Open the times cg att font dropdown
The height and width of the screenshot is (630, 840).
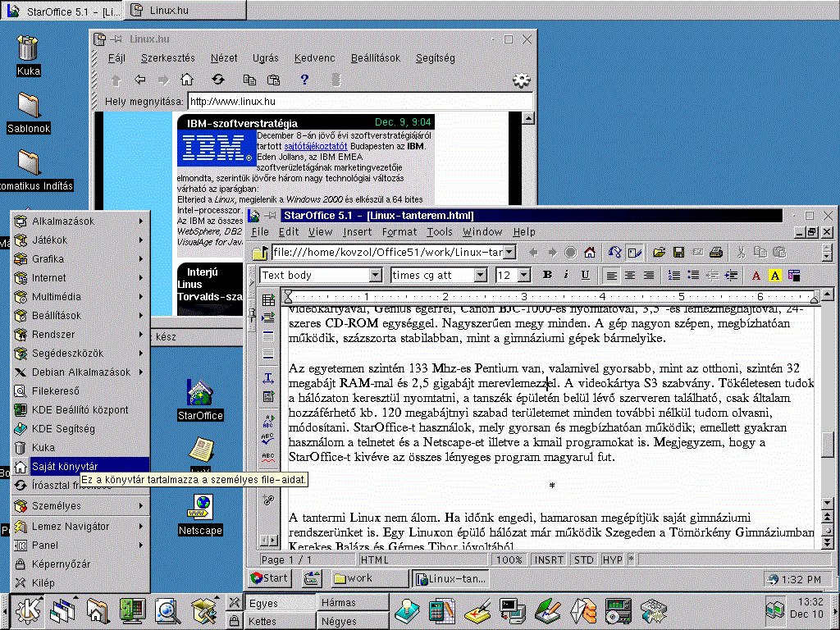(481, 276)
